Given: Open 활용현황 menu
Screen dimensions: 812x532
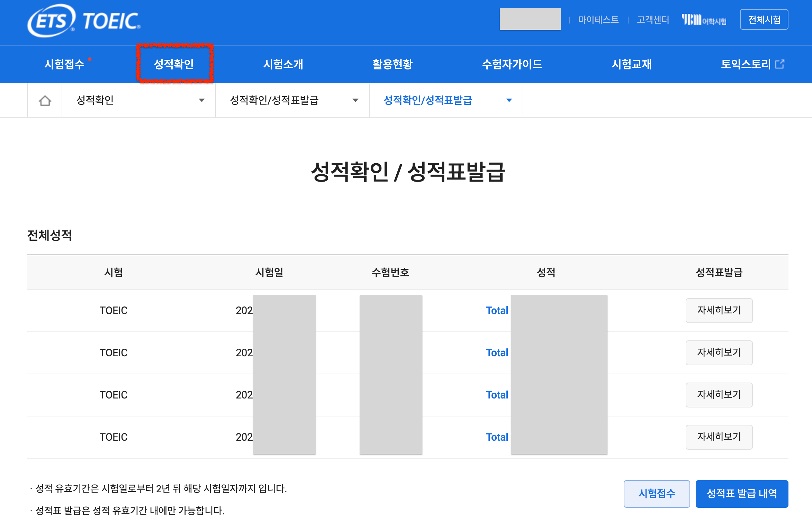Looking at the screenshot, I should [x=393, y=64].
